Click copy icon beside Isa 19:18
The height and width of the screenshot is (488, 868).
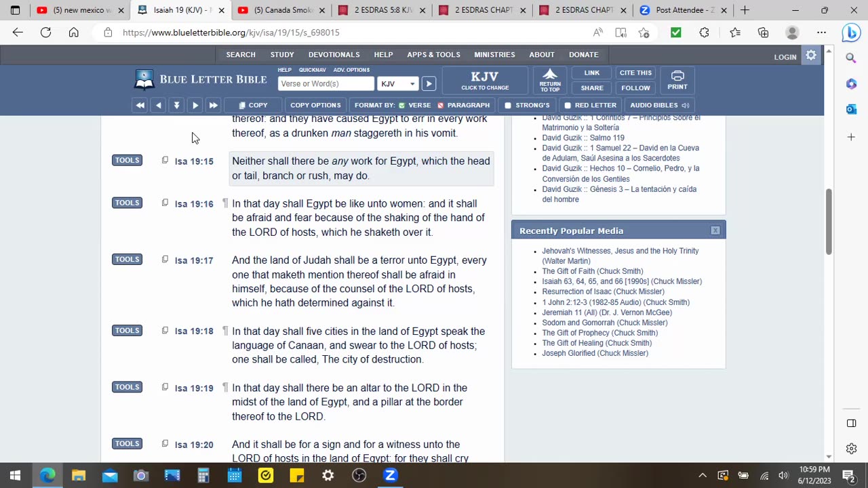pos(165,331)
